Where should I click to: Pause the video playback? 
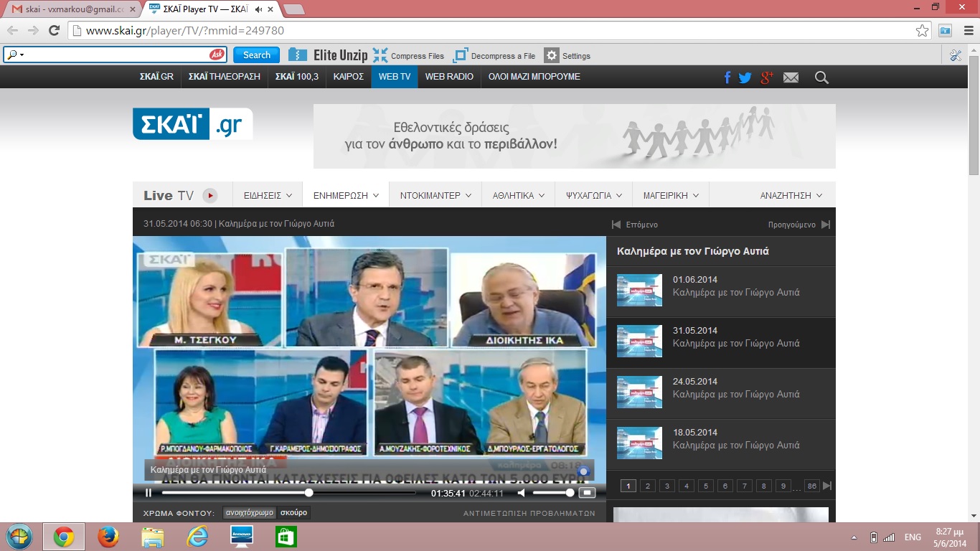coord(149,493)
